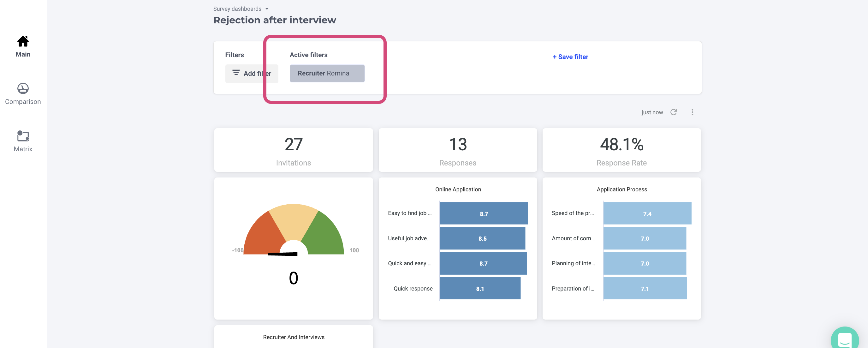Click the Easy to find job bar
The height and width of the screenshot is (348, 868).
(483, 213)
